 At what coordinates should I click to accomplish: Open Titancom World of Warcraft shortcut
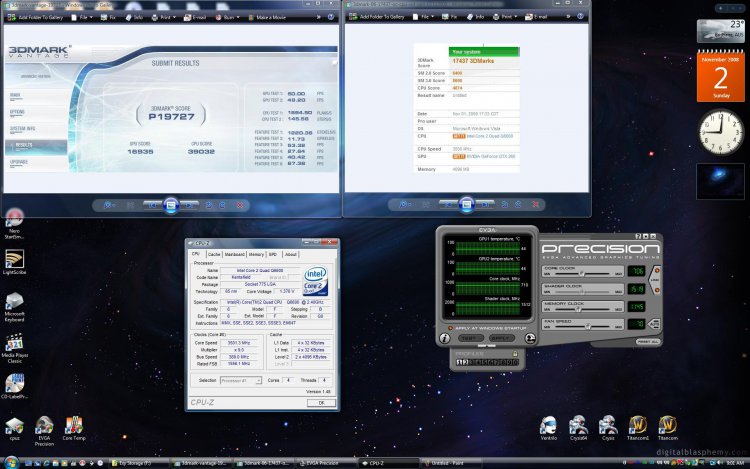667,428
